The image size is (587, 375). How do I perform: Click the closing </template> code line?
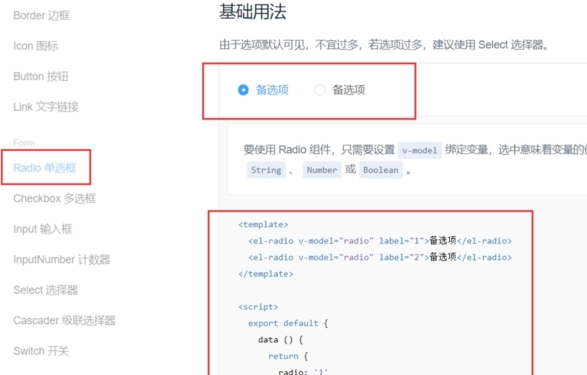pyautogui.click(x=266, y=274)
